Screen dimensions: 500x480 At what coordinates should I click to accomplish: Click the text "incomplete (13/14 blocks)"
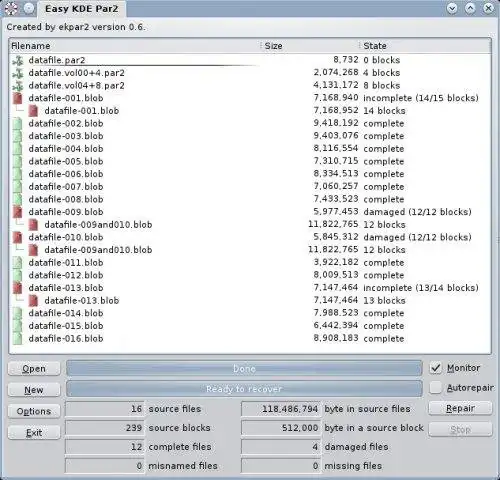(x=421, y=288)
